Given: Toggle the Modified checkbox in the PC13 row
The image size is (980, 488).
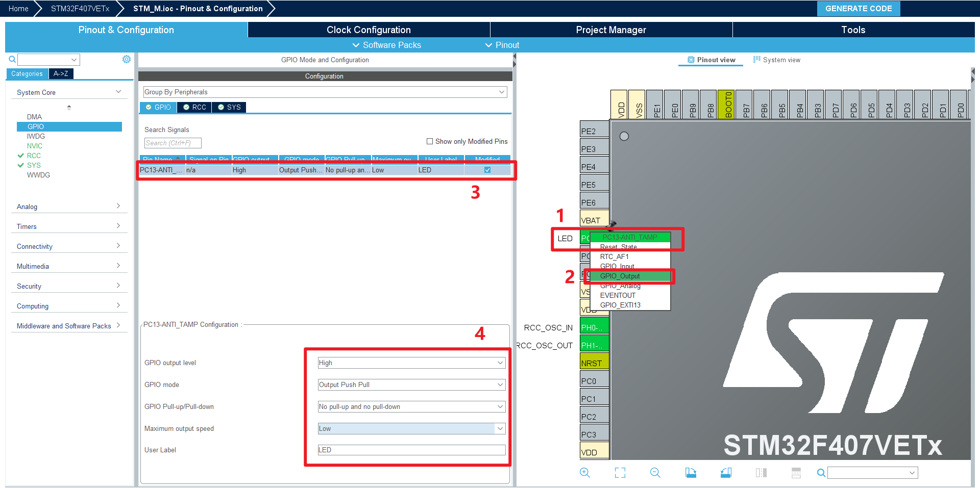Looking at the screenshot, I should [x=487, y=170].
